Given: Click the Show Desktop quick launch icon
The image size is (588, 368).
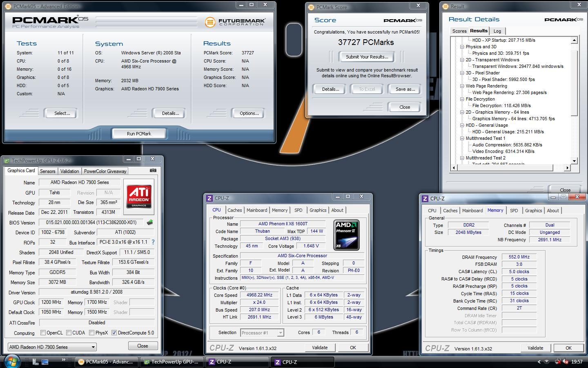Looking at the screenshot, I should click(45, 362).
